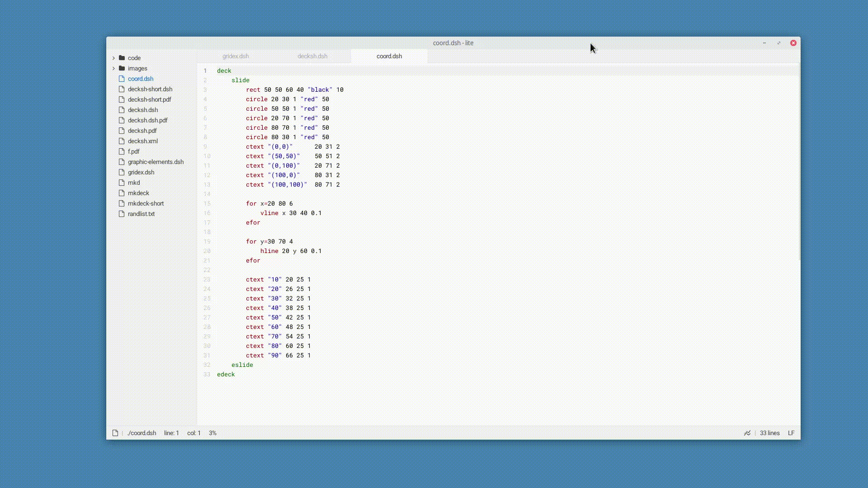Click the file icon beside randlist.txt

click(121, 214)
